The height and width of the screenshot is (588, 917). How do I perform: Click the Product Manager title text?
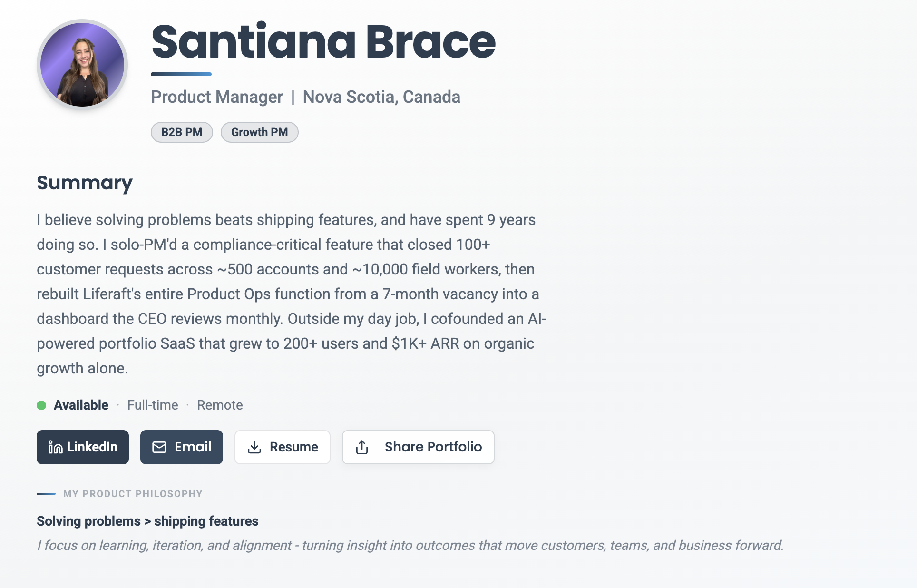tap(217, 97)
